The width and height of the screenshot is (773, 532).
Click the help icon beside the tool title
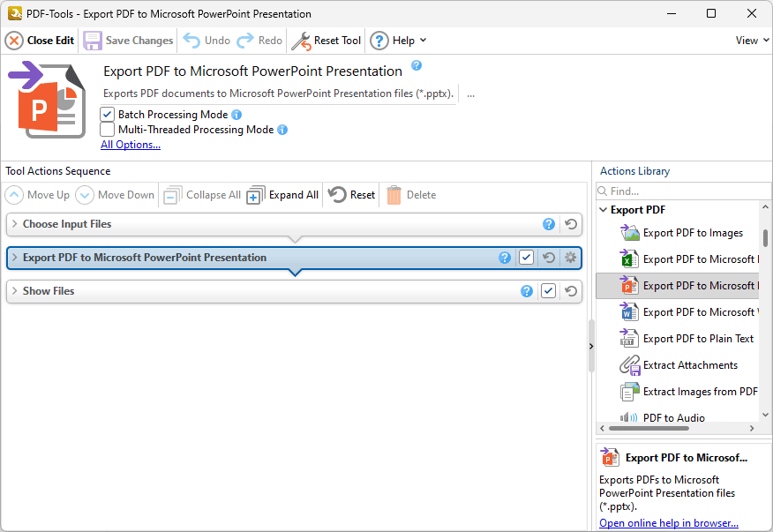coord(417,65)
